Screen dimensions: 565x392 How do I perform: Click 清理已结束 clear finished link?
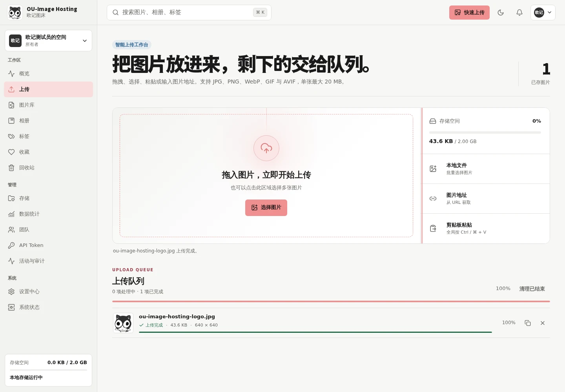pos(532,289)
